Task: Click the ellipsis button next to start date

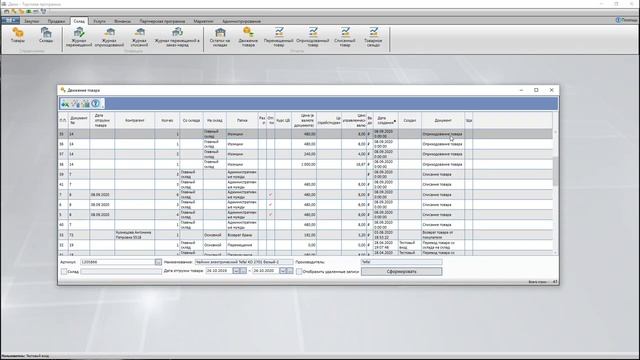Action: [x=243, y=271]
